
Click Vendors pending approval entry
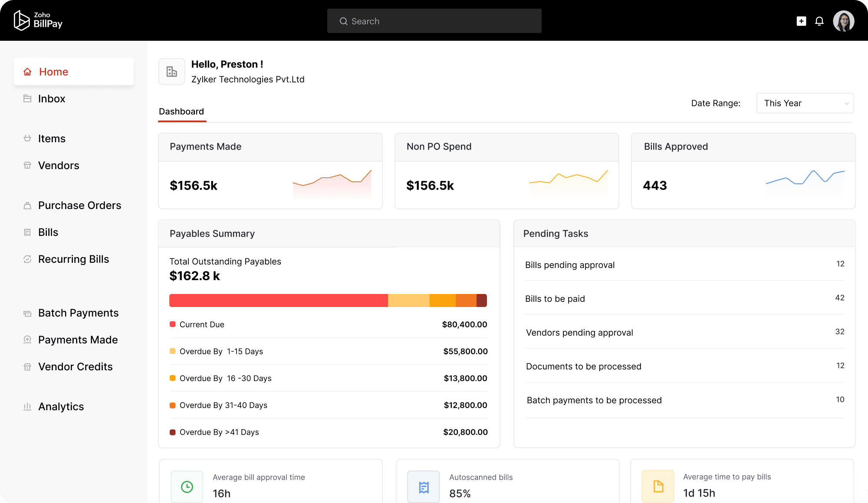579,332
